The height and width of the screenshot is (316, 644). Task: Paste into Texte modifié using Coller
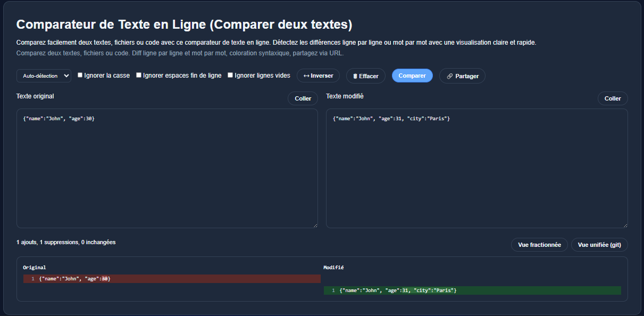click(613, 98)
